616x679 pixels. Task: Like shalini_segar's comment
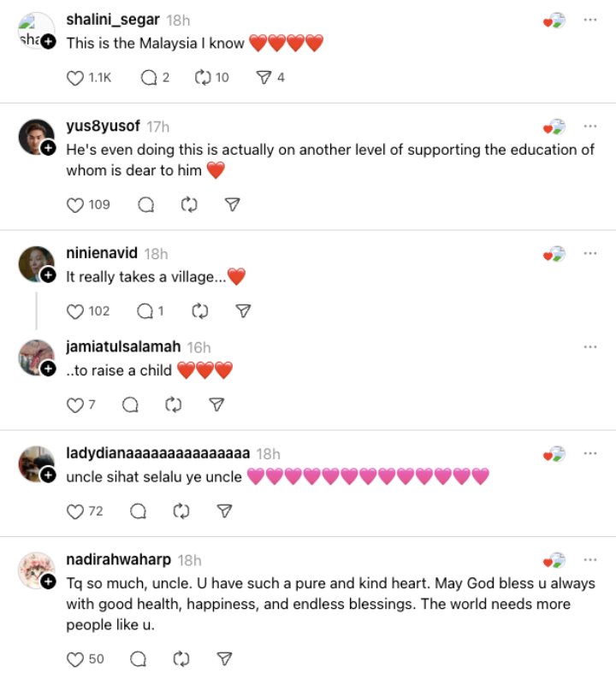click(x=75, y=78)
